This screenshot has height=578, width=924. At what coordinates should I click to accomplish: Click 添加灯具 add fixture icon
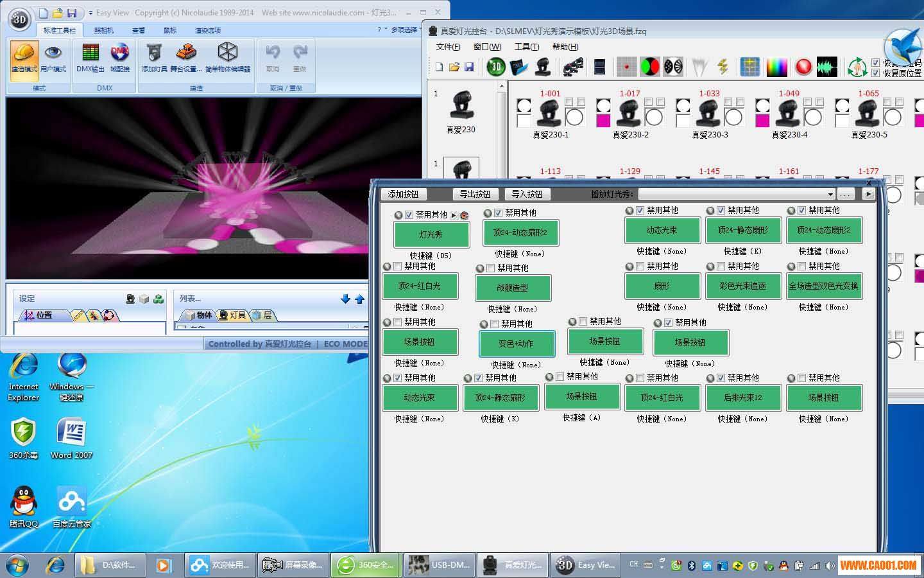pos(154,57)
